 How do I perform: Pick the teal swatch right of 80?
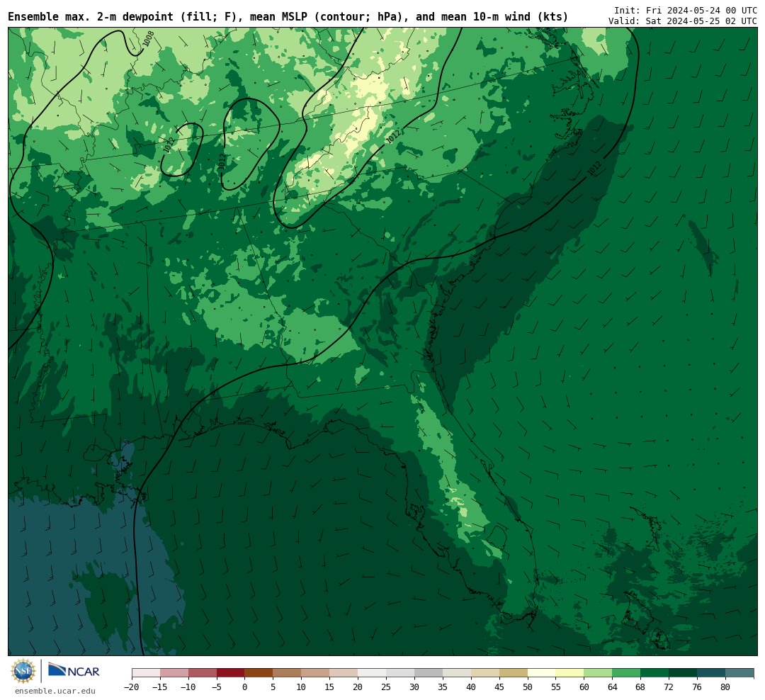click(739, 673)
